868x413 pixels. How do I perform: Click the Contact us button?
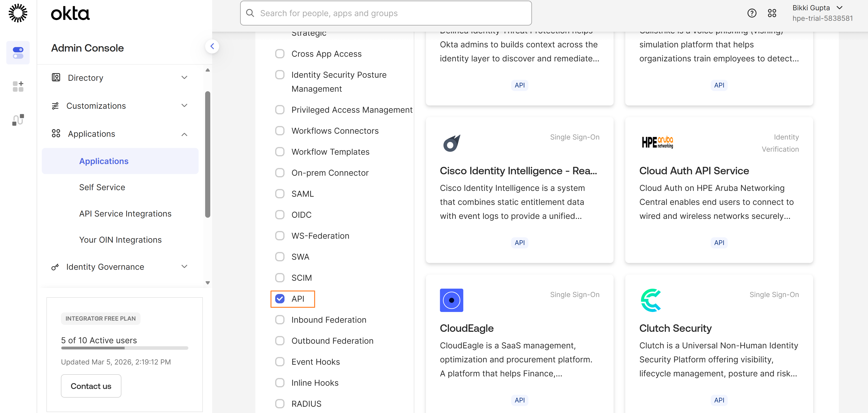tap(91, 386)
